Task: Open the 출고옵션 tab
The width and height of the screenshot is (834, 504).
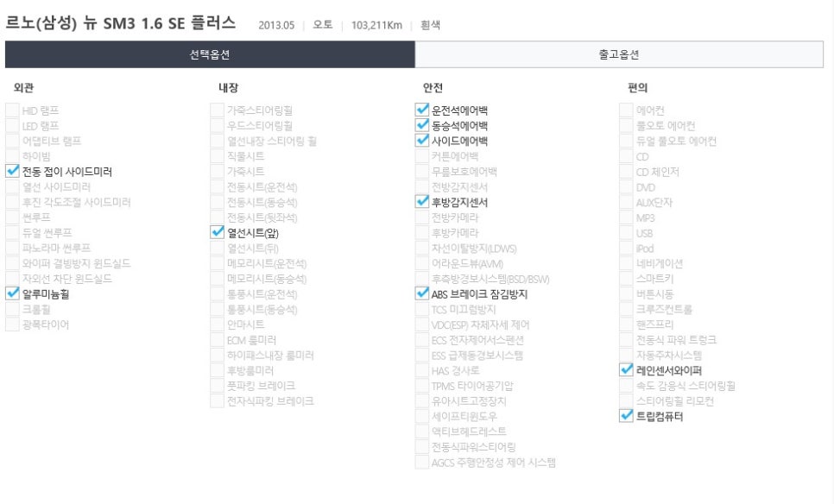Action: [x=619, y=54]
